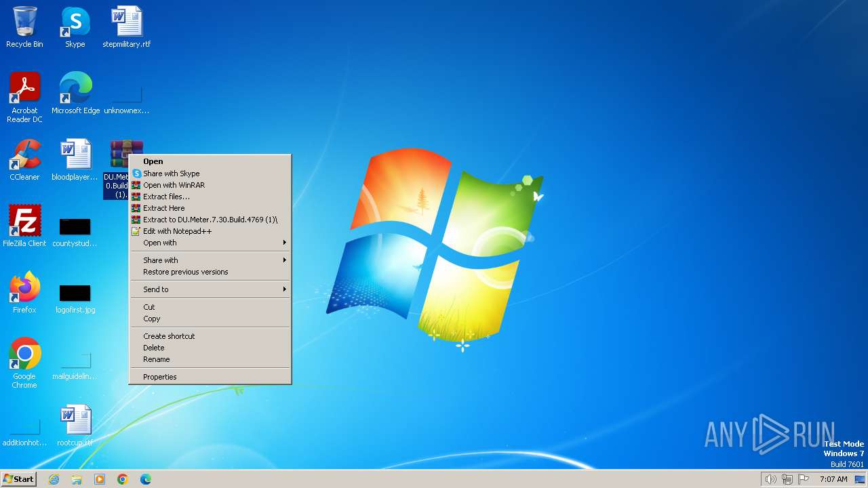Choose Delete from context menu

pyautogui.click(x=210, y=348)
